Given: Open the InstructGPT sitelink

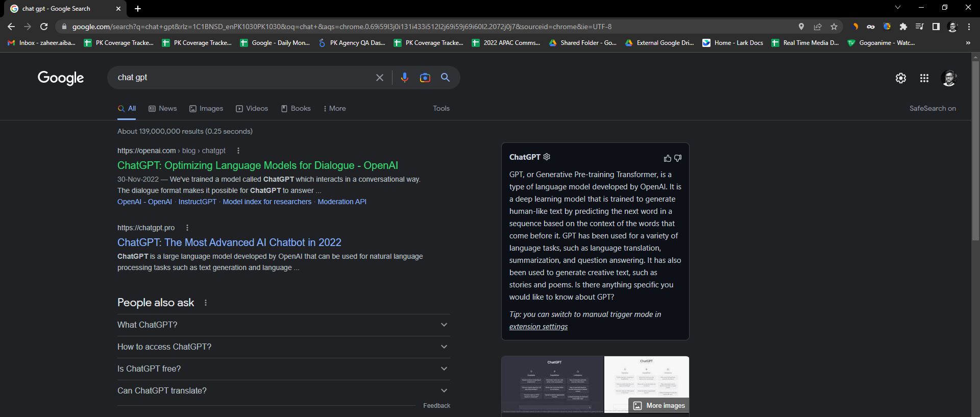Looking at the screenshot, I should 198,202.
